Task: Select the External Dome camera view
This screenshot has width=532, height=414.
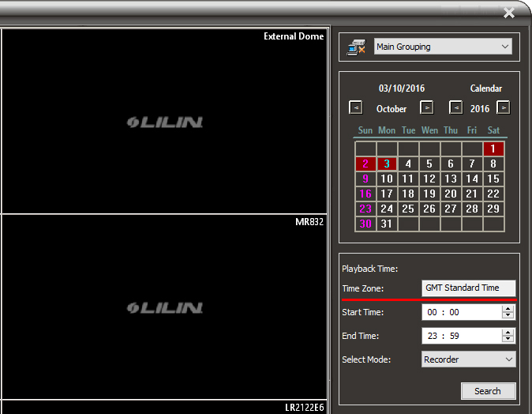Action: 163,122
